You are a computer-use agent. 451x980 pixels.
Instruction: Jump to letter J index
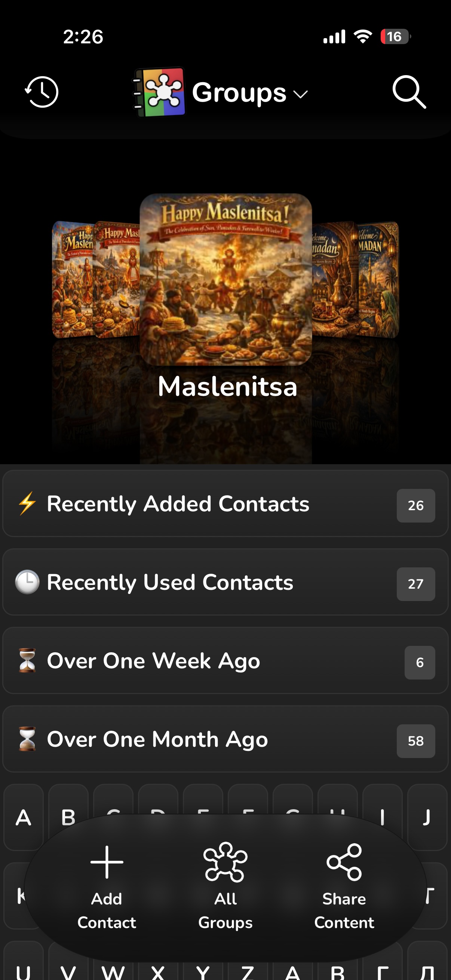427,817
